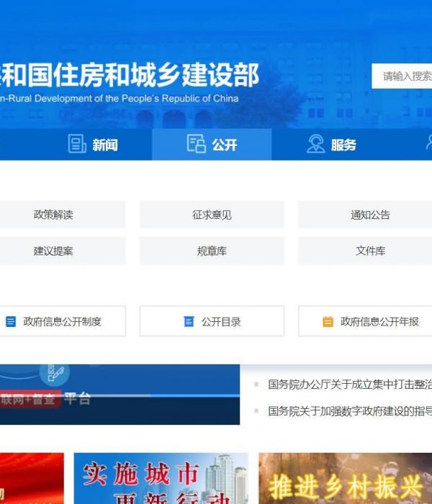Open 通知公告 notices
The height and width of the screenshot is (504, 432).
(365, 215)
